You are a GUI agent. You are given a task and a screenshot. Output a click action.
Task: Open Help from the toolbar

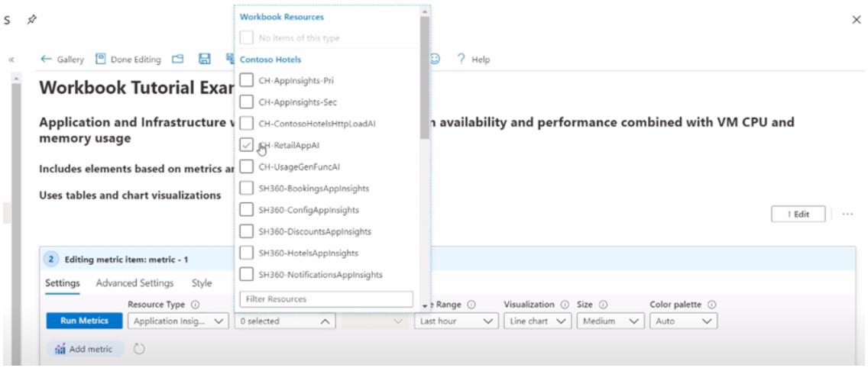[x=473, y=60]
